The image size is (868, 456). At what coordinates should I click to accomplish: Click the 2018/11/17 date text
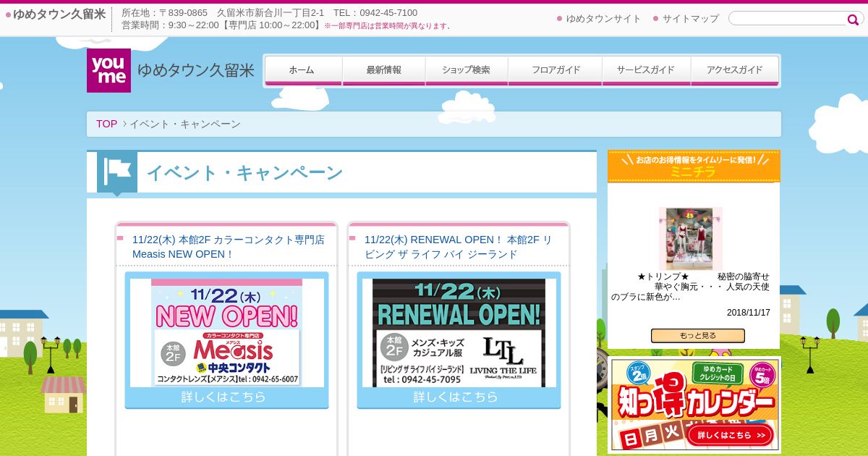click(749, 313)
